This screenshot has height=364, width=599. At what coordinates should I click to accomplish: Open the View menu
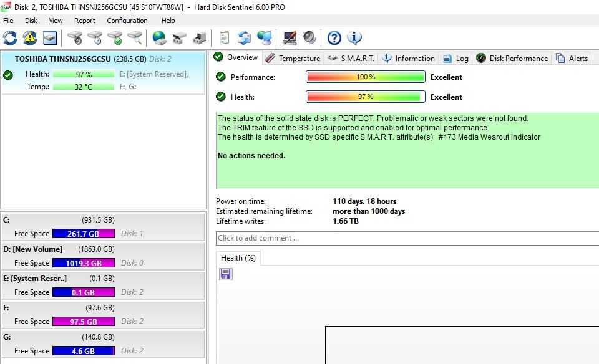tap(56, 21)
